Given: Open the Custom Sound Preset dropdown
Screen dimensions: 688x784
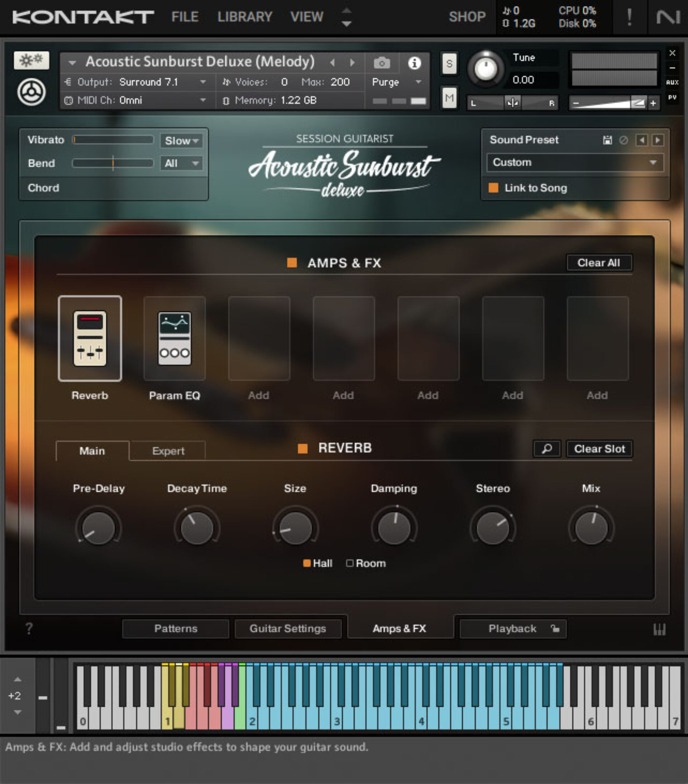Looking at the screenshot, I should tap(574, 162).
